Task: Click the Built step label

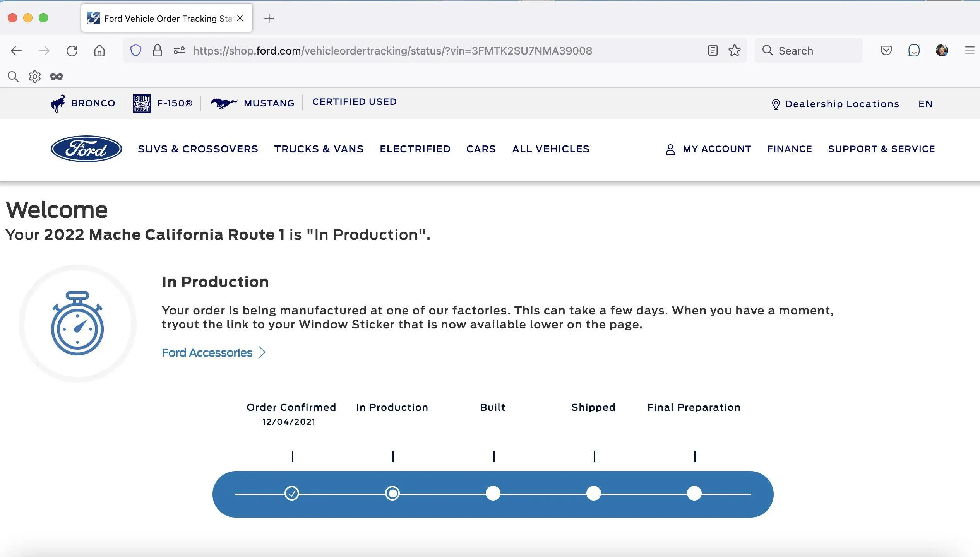Action: point(493,407)
